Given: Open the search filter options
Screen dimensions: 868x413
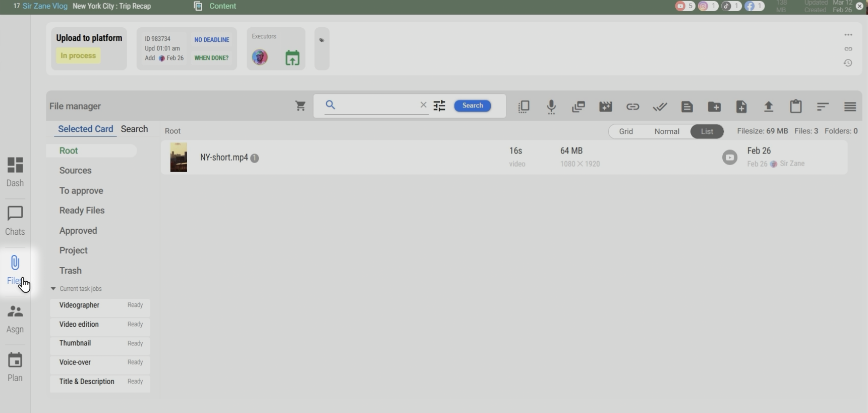Looking at the screenshot, I should (x=439, y=106).
